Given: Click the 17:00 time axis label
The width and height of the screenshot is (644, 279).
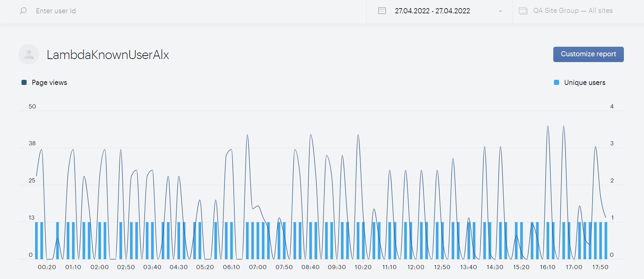Looking at the screenshot, I should point(574,267).
